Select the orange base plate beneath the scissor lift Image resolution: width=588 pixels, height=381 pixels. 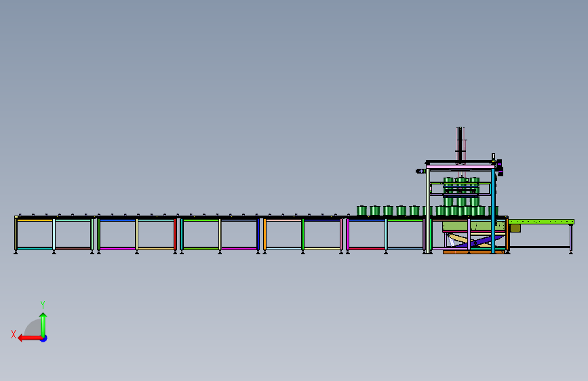click(x=473, y=252)
